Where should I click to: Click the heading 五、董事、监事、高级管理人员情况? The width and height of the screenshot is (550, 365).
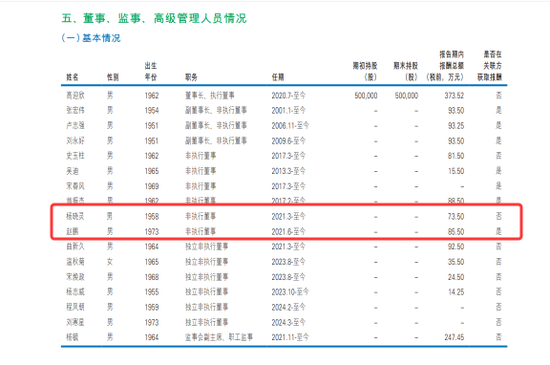click(x=154, y=18)
